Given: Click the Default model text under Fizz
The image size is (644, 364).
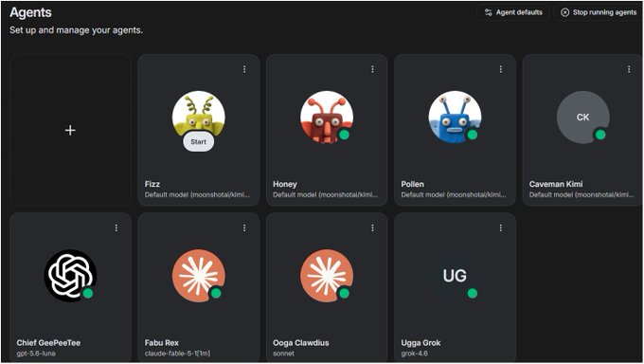Looking at the screenshot, I should [197, 194].
